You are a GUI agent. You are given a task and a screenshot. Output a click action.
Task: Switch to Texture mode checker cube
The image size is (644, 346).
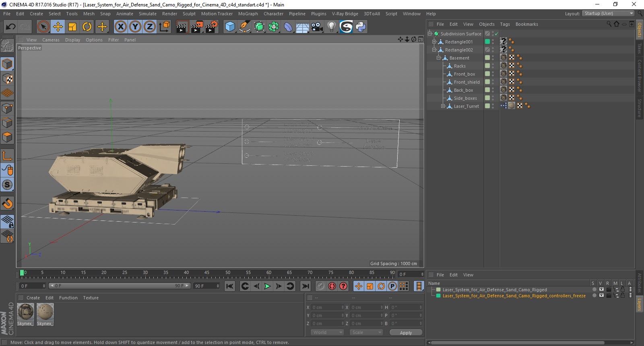coord(7,79)
